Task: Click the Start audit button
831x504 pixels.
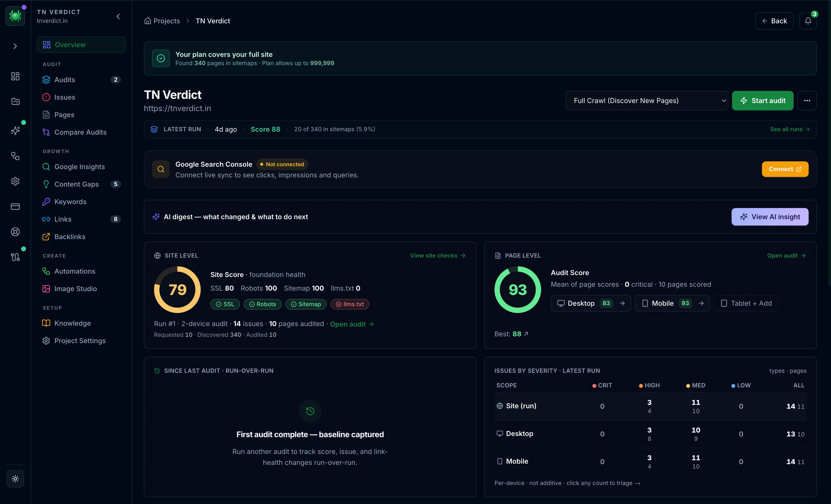Action: click(762, 101)
